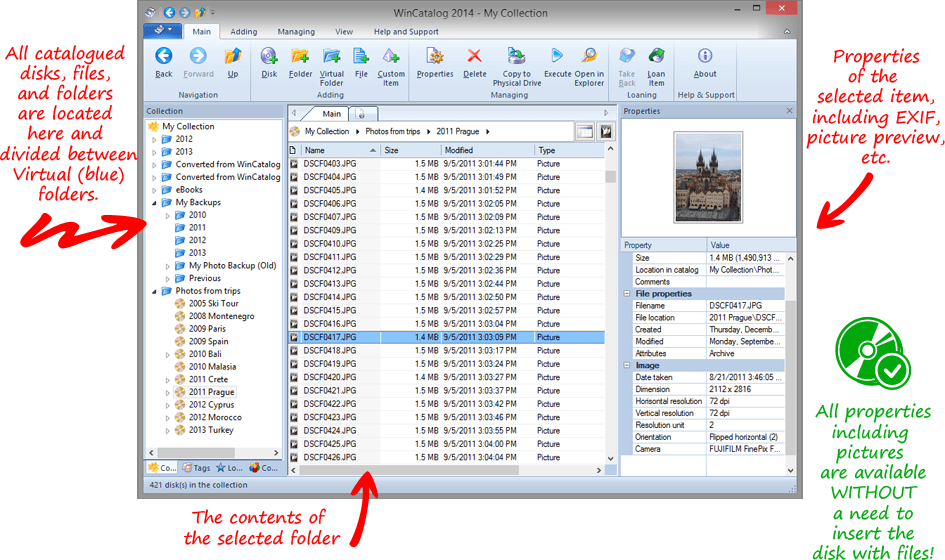Click the Prague picture preview thumbnail

click(708, 177)
